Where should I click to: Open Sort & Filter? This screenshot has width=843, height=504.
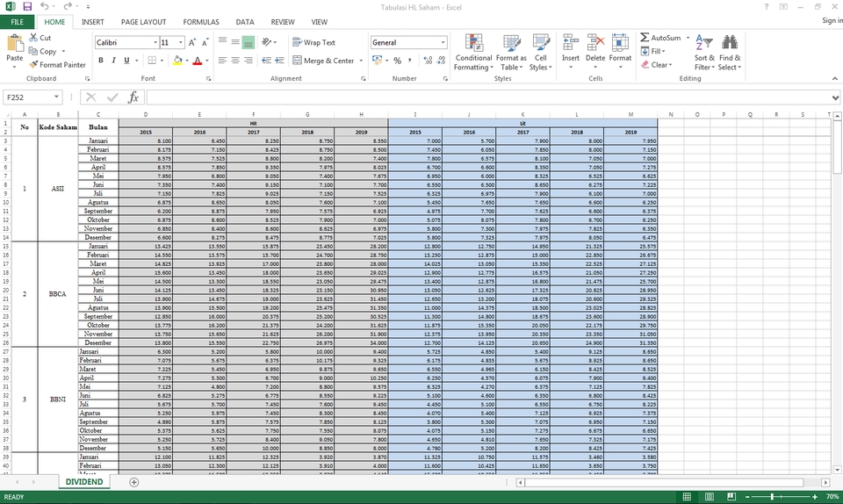tap(704, 52)
